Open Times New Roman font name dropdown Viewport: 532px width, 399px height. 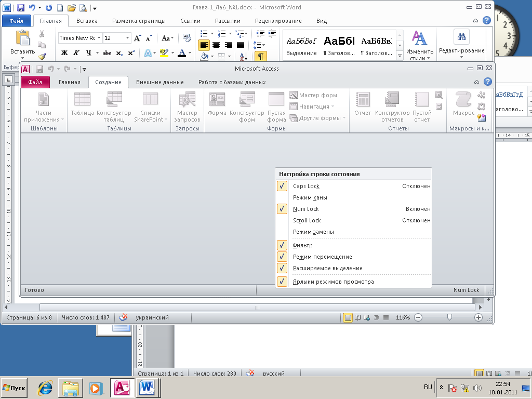pyautogui.click(x=99, y=38)
